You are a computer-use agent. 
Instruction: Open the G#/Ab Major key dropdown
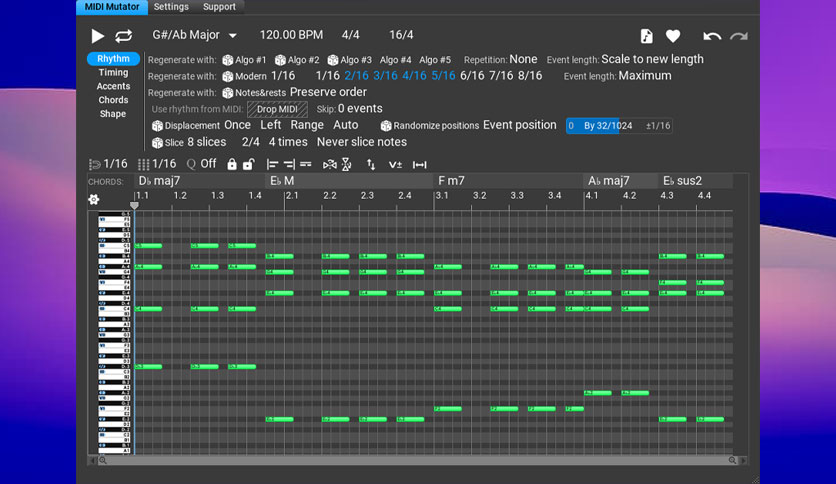click(195, 35)
